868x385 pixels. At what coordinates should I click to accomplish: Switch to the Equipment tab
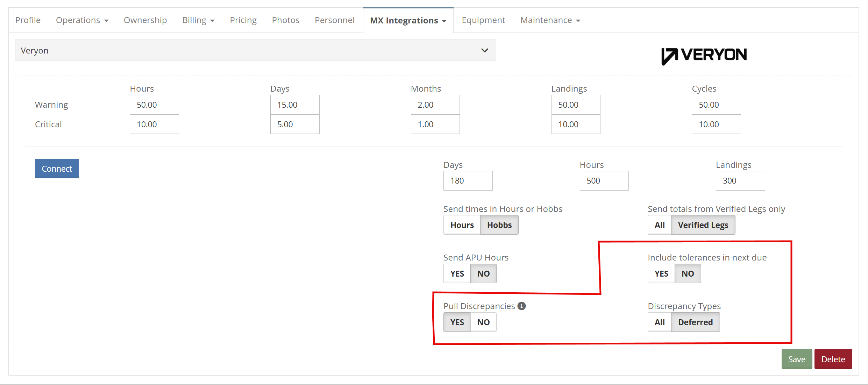(x=483, y=20)
